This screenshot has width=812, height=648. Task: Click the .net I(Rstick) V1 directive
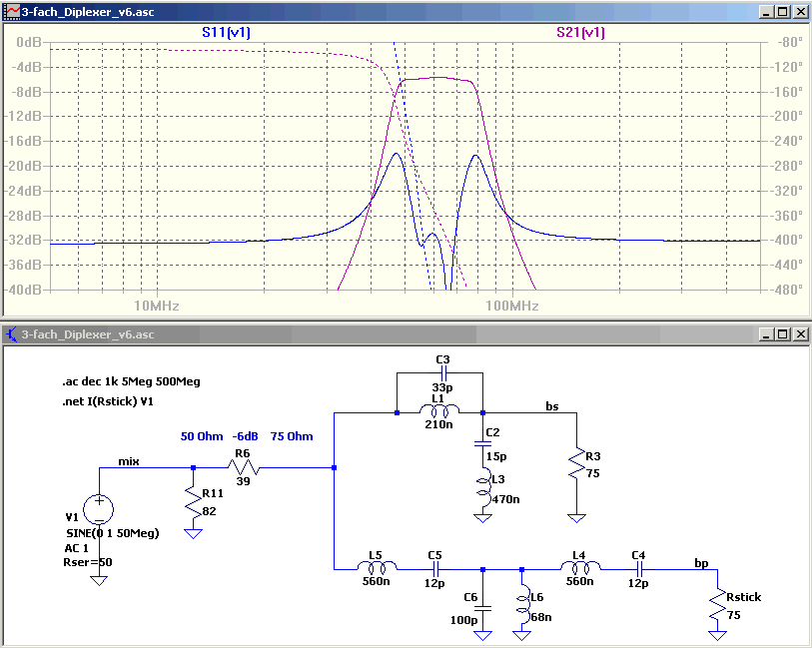coord(108,401)
